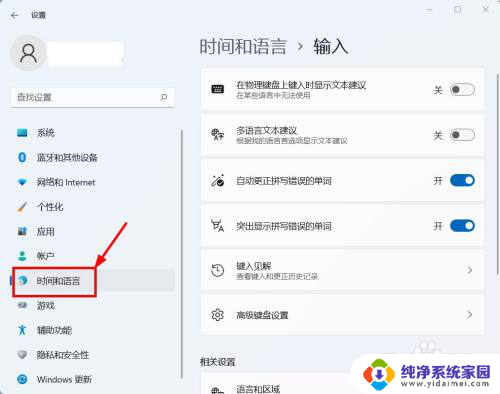The image size is (500, 394).
Task: Click the paintbrush icon for 个性化
Action: coord(22,207)
